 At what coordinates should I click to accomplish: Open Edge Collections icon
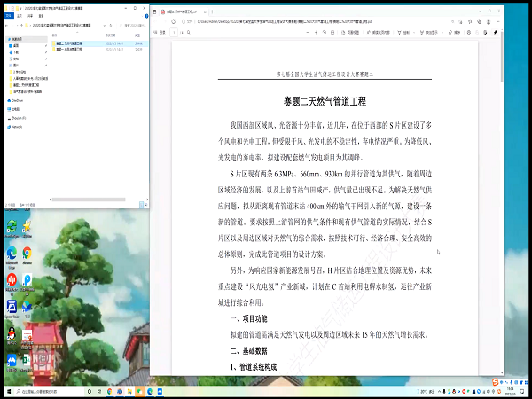[x=479, y=21]
